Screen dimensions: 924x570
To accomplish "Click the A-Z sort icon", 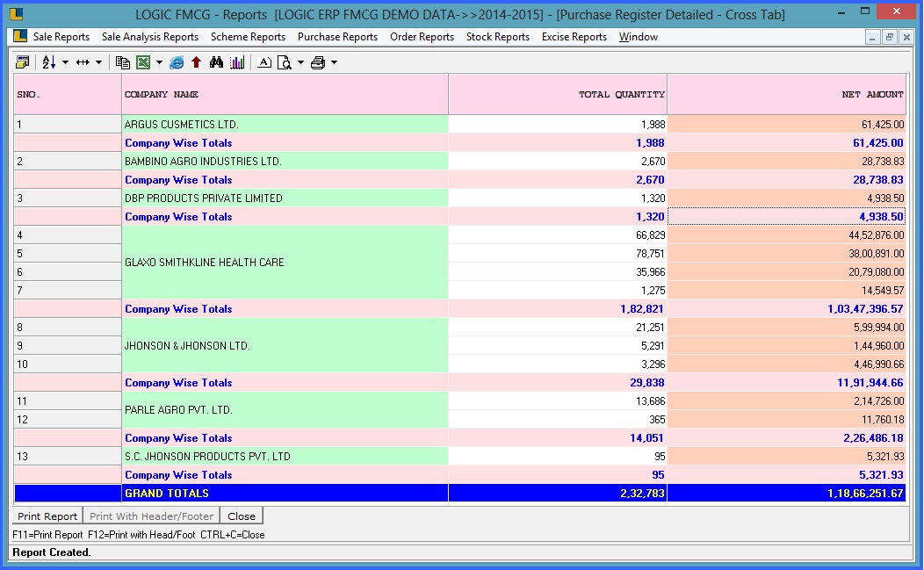I will click(x=49, y=61).
